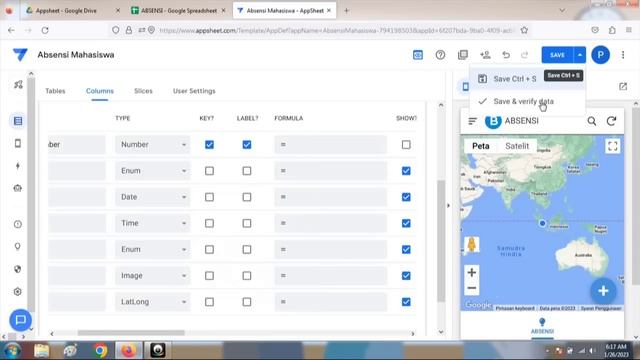Open the vertical three-dot more menu
640x360 pixels.
(x=623, y=55)
